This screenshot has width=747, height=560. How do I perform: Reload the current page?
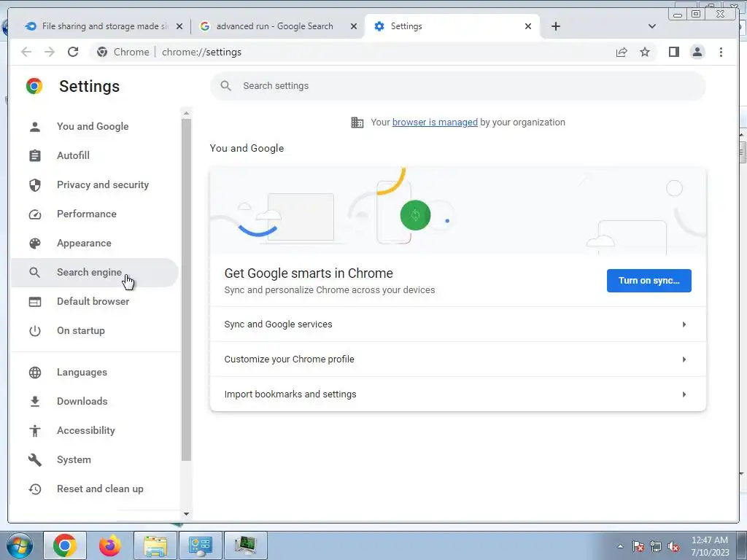(x=73, y=52)
